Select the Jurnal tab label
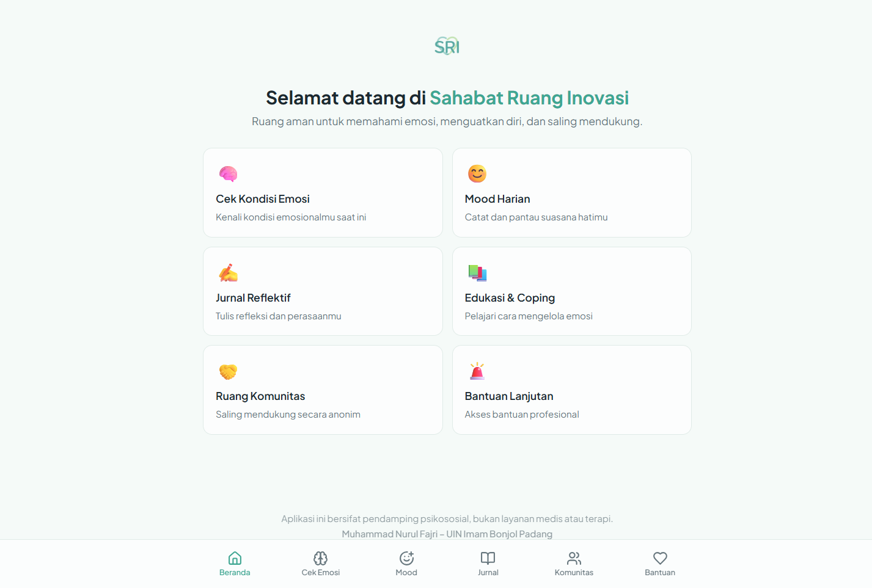This screenshot has height=588, width=872. tap(488, 573)
